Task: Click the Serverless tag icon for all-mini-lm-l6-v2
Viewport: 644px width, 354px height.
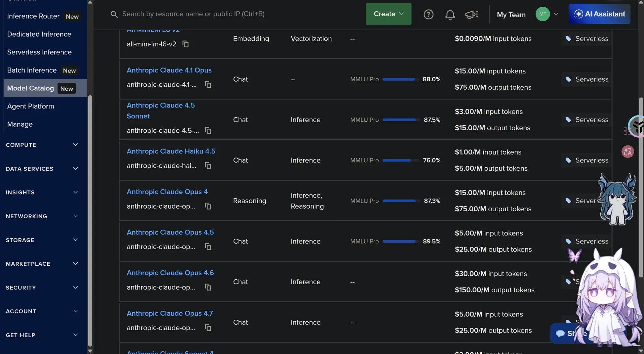Action: [568, 39]
